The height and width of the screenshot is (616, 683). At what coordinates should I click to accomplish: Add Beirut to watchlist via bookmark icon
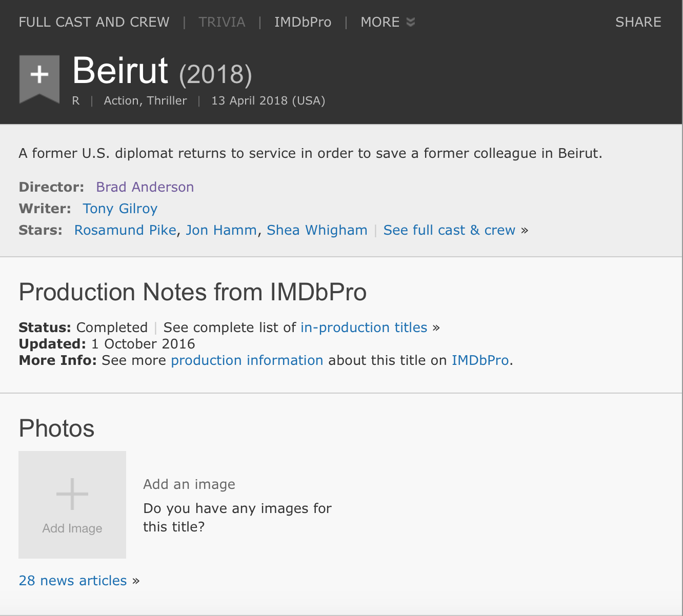[x=39, y=76]
